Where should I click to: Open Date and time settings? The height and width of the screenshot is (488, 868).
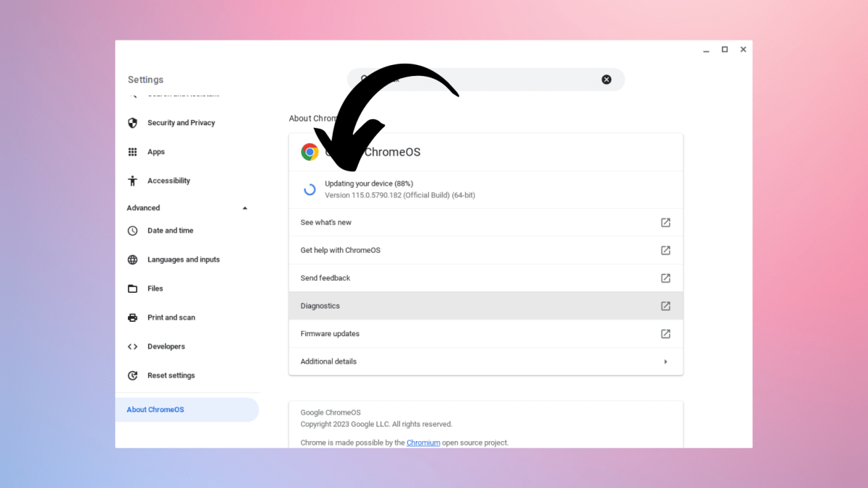[170, 231]
